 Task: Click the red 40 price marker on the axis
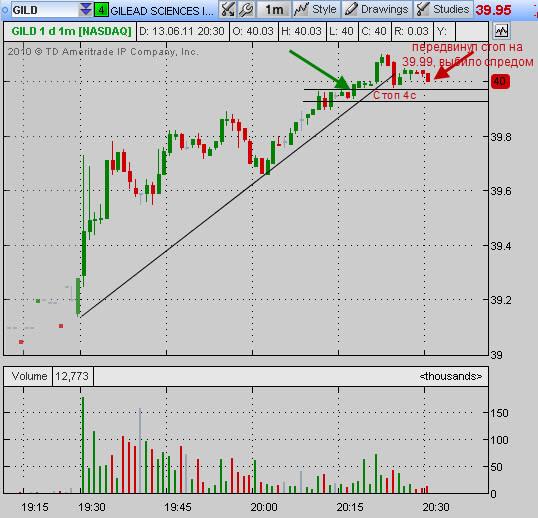500,81
